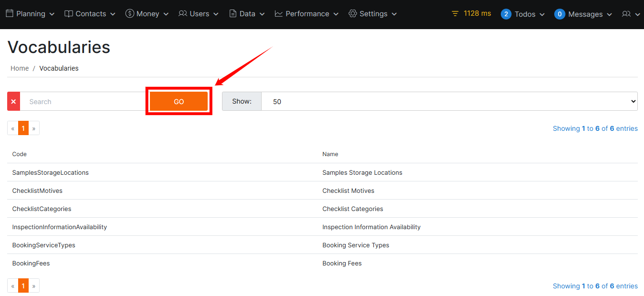Click the Users people icon
This screenshot has height=296, width=644.
click(x=183, y=14)
